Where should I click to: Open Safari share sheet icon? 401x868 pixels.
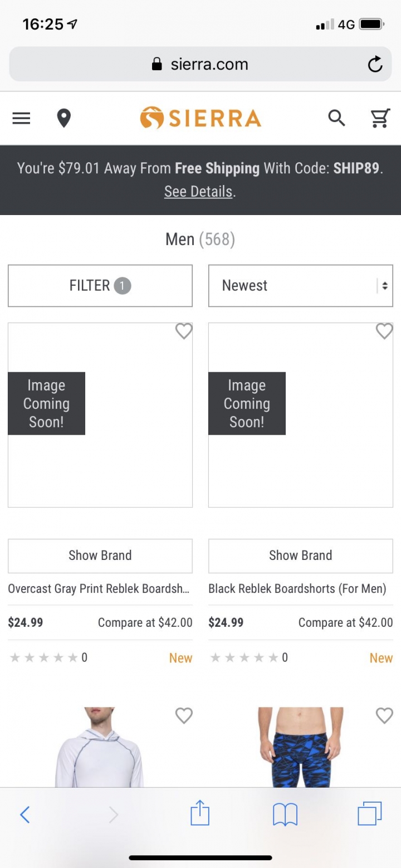200,814
